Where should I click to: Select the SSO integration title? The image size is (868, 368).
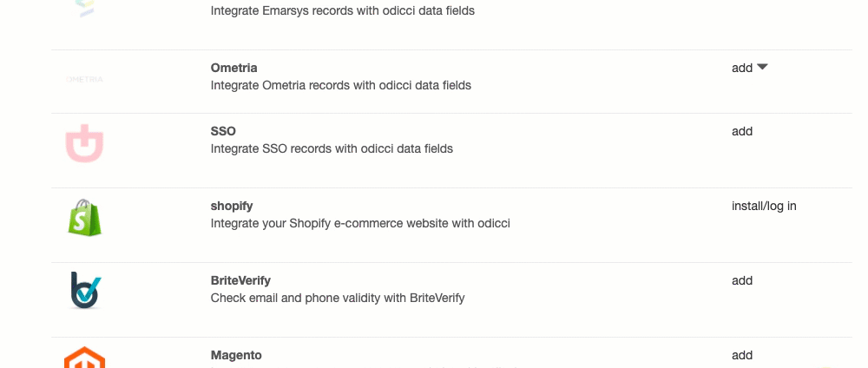(x=223, y=131)
